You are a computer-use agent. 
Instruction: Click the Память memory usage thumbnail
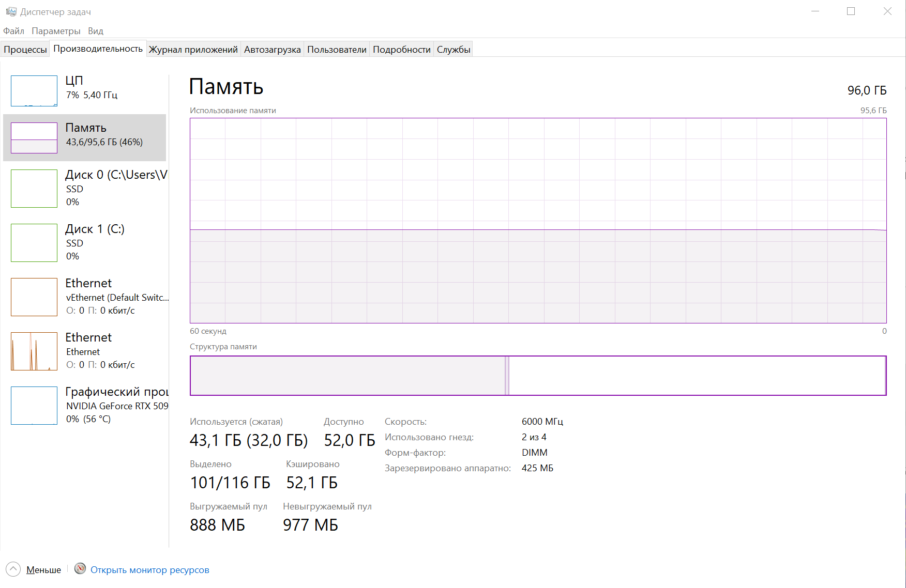click(x=34, y=138)
